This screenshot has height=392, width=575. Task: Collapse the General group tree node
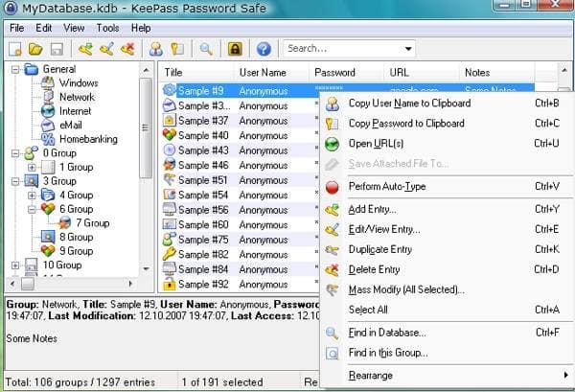tap(16, 69)
